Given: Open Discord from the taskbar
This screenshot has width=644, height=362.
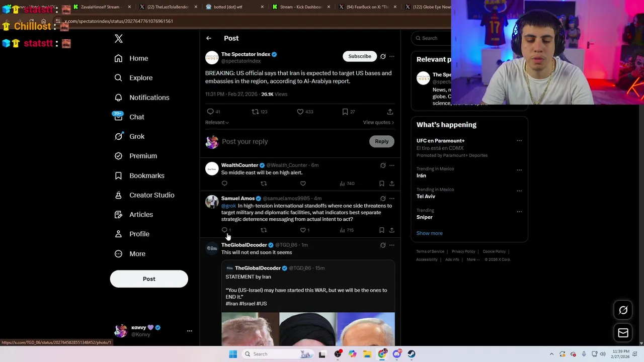Looking at the screenshot, I should [x=397, y=354].
